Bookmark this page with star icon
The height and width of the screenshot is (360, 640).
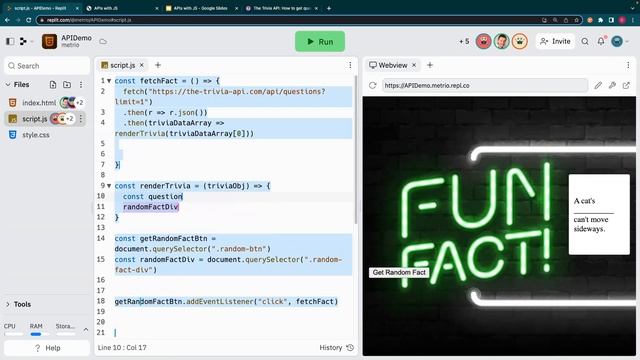tap(576, 20)
